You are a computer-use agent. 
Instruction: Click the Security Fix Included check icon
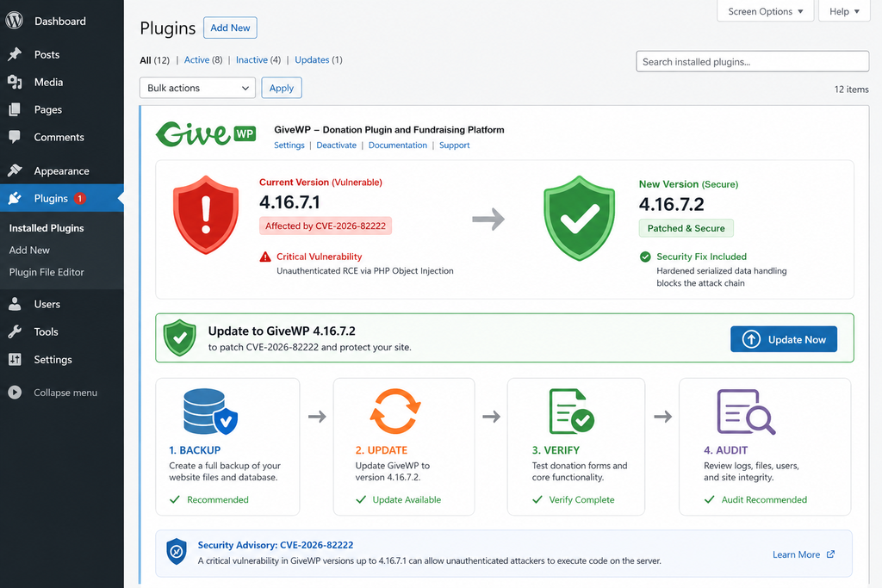coord(645,257)
